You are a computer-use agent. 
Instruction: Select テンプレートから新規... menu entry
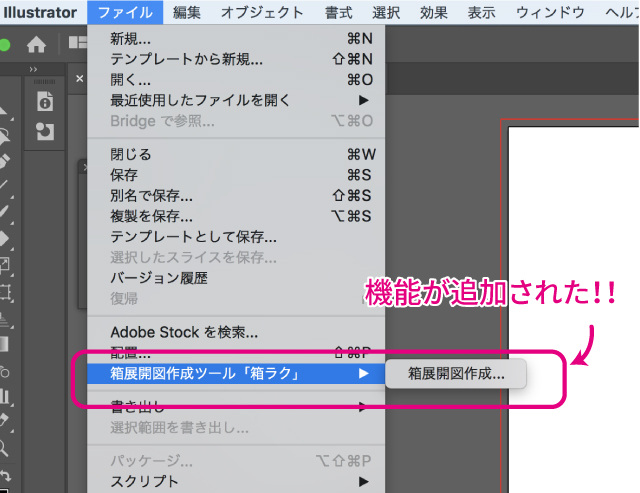pyautogui.click(x=187, y=59)
